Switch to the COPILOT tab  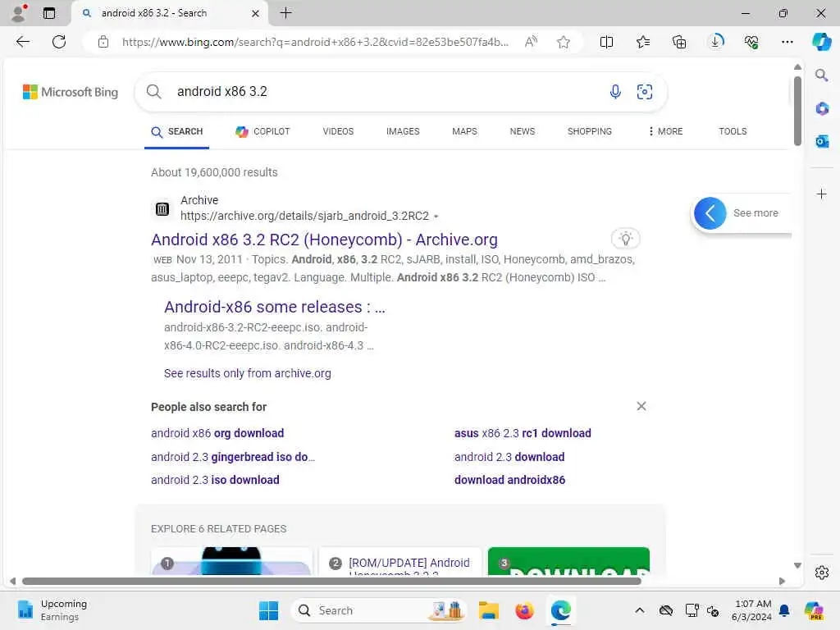[262, 131]
